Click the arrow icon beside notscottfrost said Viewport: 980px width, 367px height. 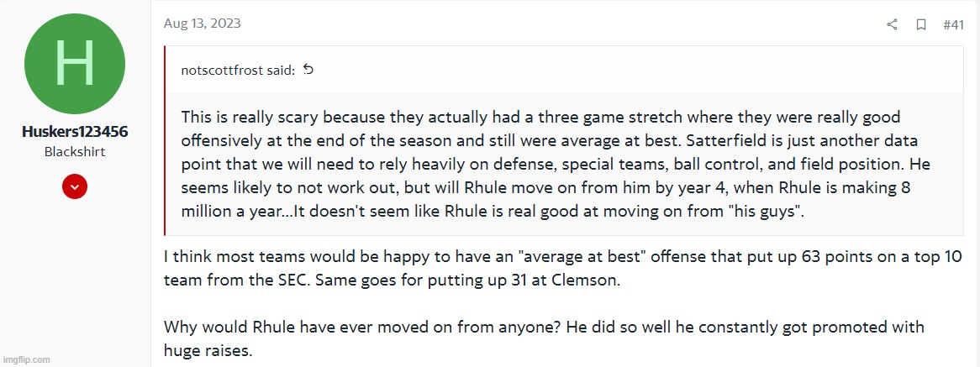click(308, 70)
